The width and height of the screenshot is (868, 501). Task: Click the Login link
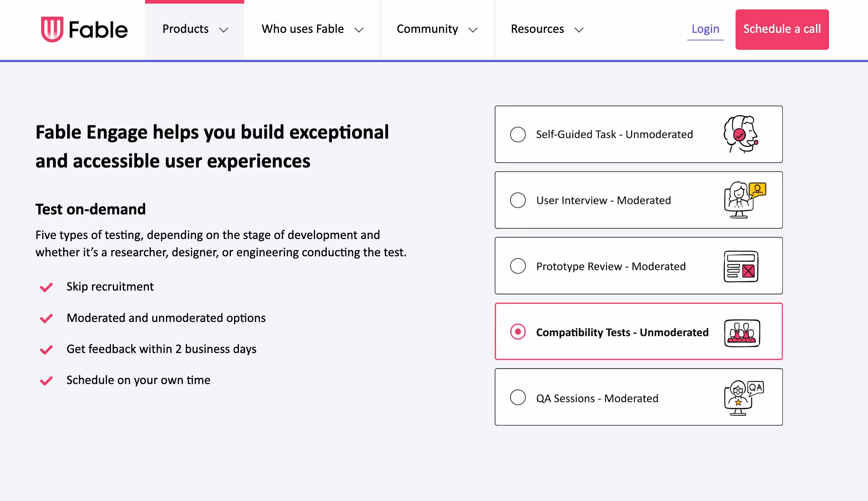coord(705,29)
